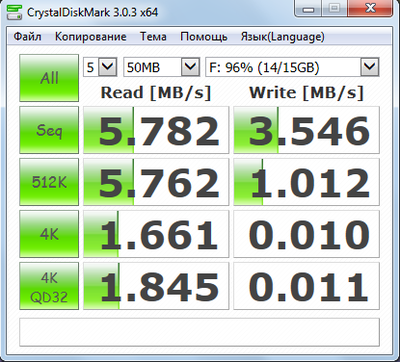
Task: Open the Язык(Language) menu
Action: coord(283,36)
